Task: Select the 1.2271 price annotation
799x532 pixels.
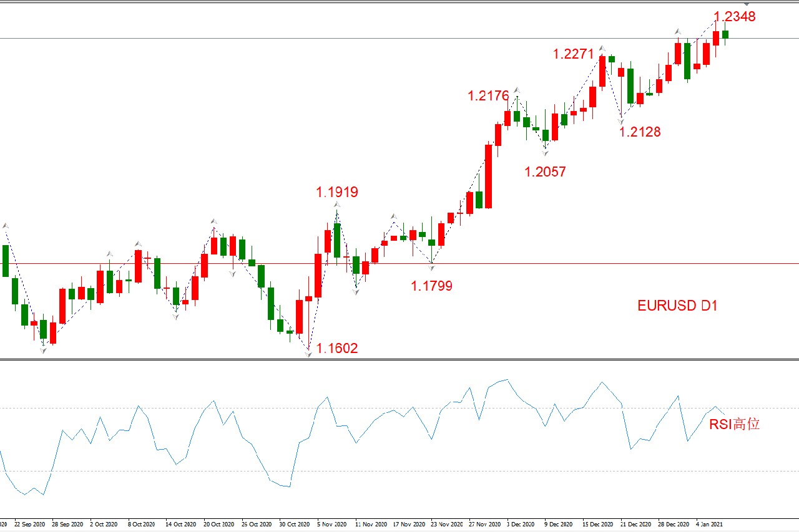Action: pos(573,54)
